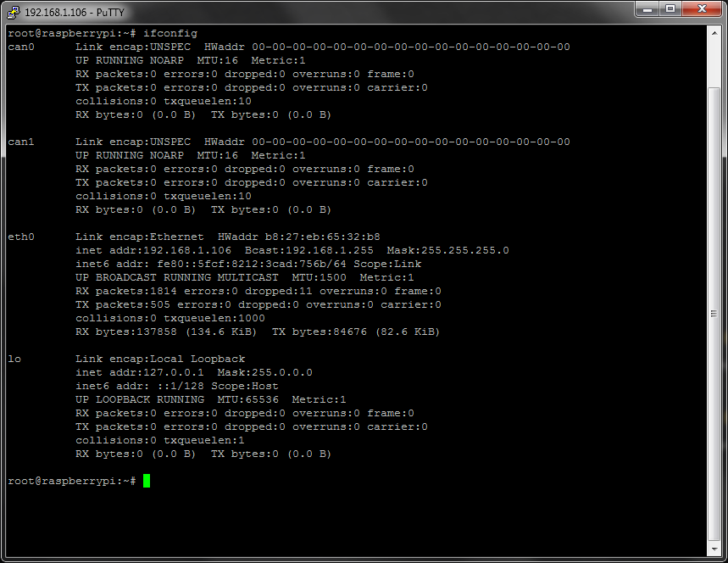Image resolution: width=728 pixels, height=563 pixels.
Task: Click the UP BROADCAST RUNNING MULTICAST flags
Action: [x=177, y=277]
